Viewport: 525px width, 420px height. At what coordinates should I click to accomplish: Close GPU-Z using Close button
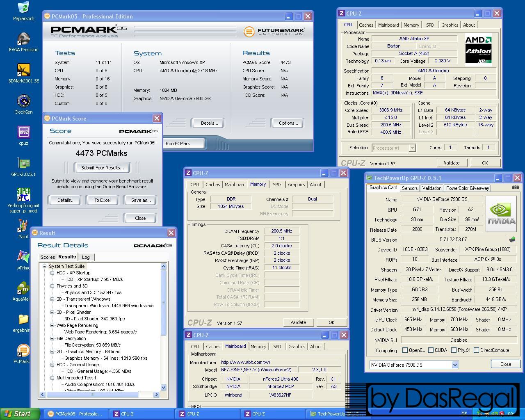(x=505, y=364)
